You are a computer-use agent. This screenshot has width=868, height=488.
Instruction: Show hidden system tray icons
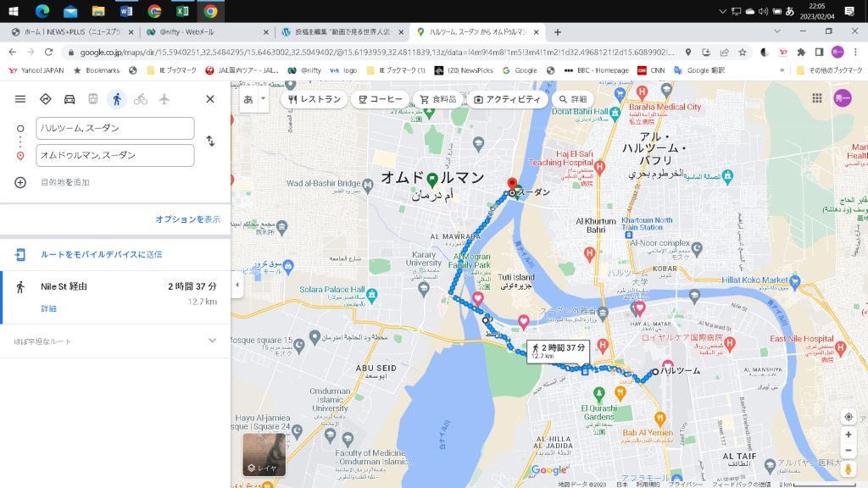tap(722, 11)
